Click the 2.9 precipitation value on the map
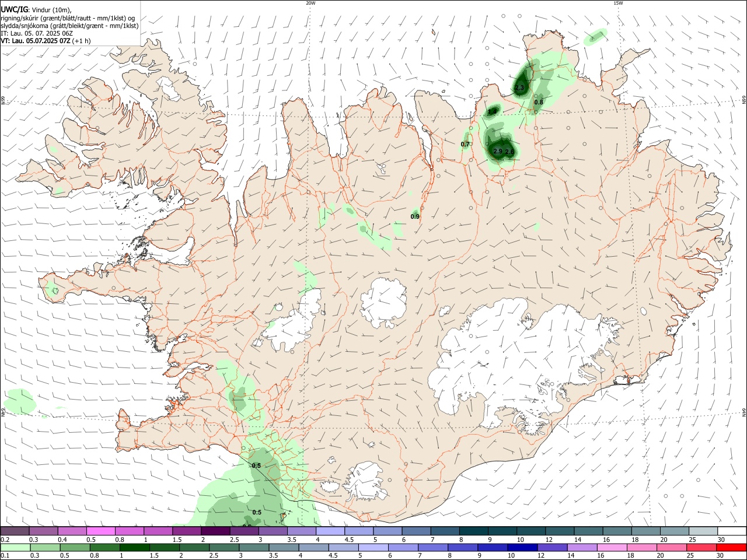747x560 pixels. pyautogui.click(x=498, y=151)
